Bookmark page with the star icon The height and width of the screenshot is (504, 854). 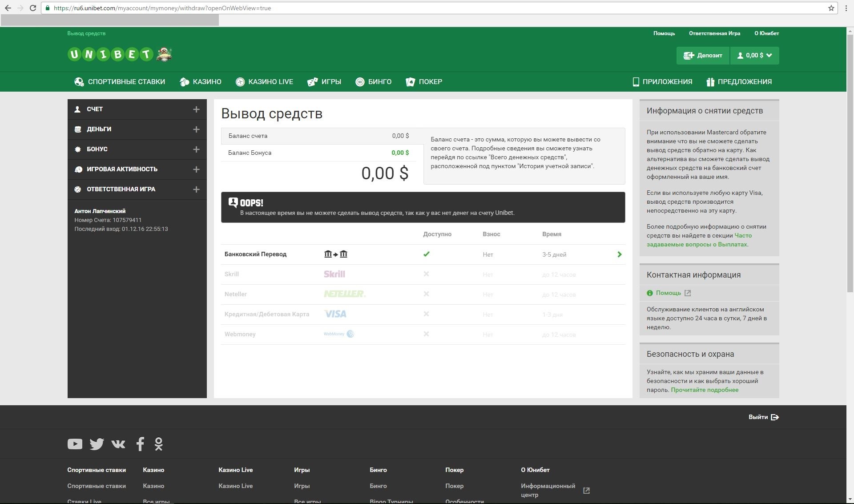pyautogui.click(x=831, y=8)
